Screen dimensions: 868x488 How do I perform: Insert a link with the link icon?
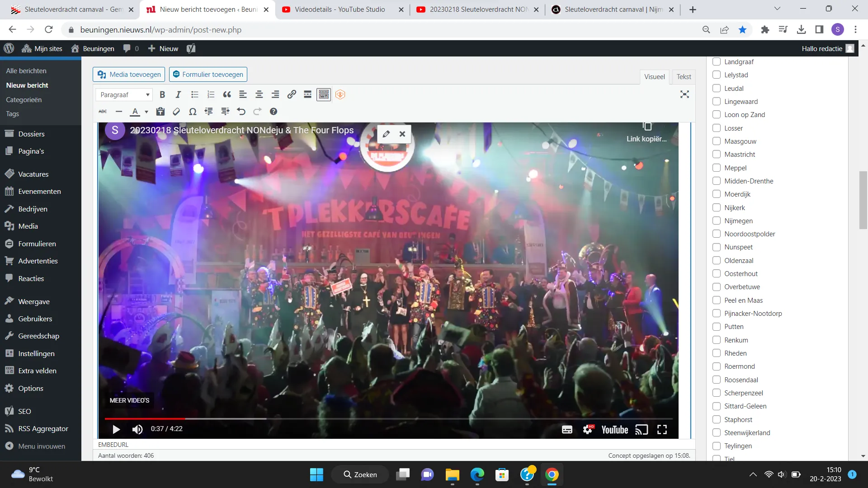point(292,94)
